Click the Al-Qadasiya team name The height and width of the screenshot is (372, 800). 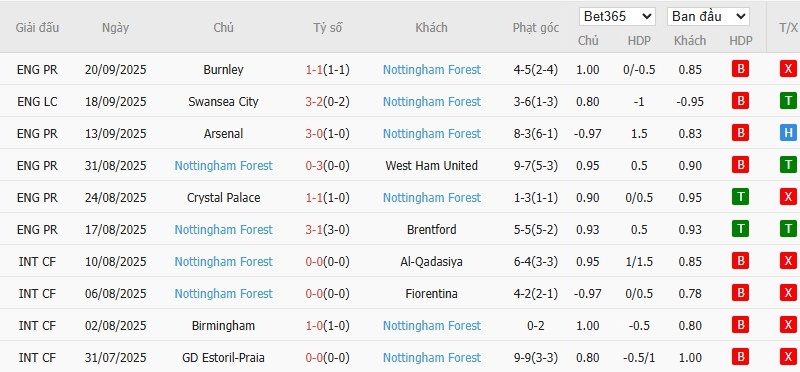432,262
